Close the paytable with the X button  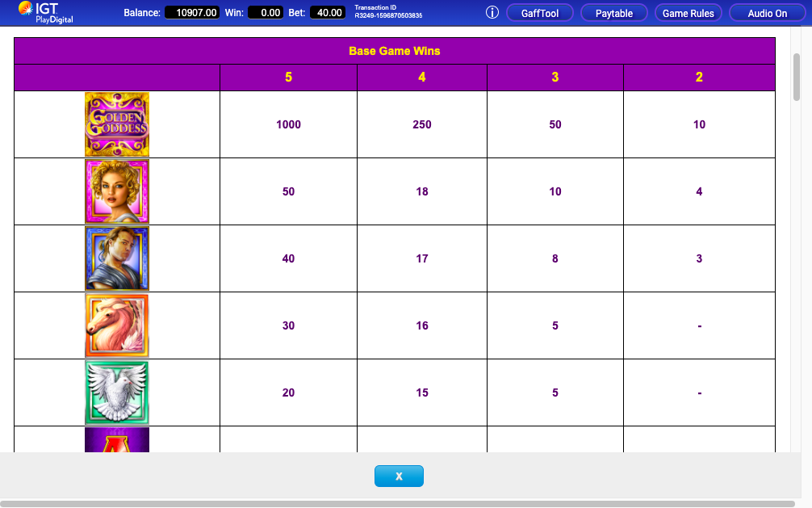[399, 477]
